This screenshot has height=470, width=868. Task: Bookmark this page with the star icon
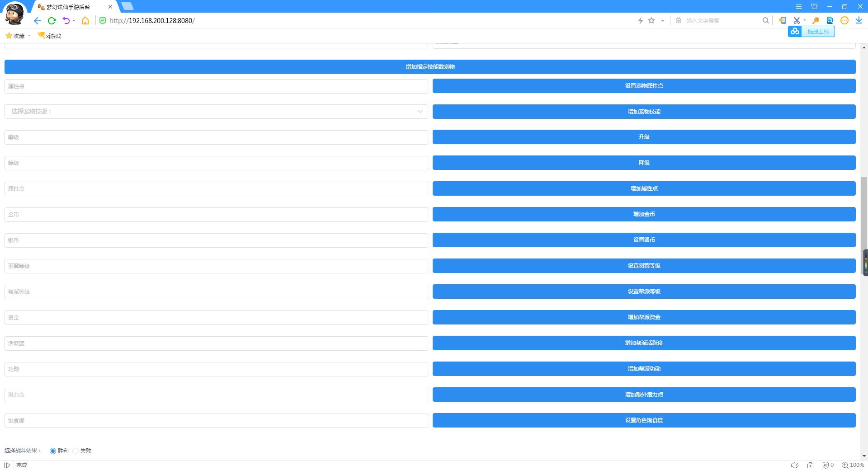pyautogui.click(x=651, y=21)
